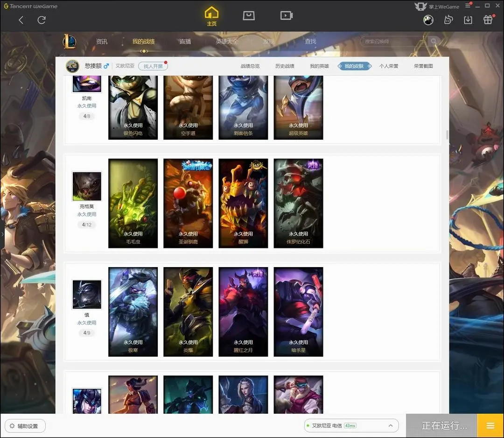The width and height of the screenshot is (504, 438).
Task: Click the 找人开黑 button
Action: 153,66
